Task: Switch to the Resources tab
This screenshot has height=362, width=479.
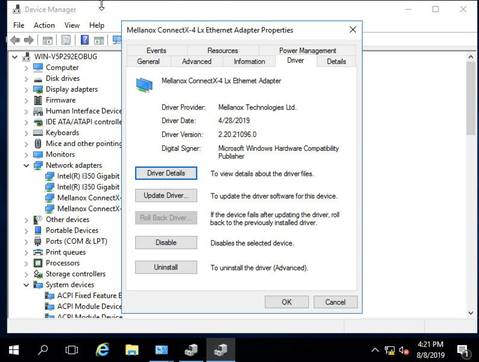Action: tap(223, 51)
